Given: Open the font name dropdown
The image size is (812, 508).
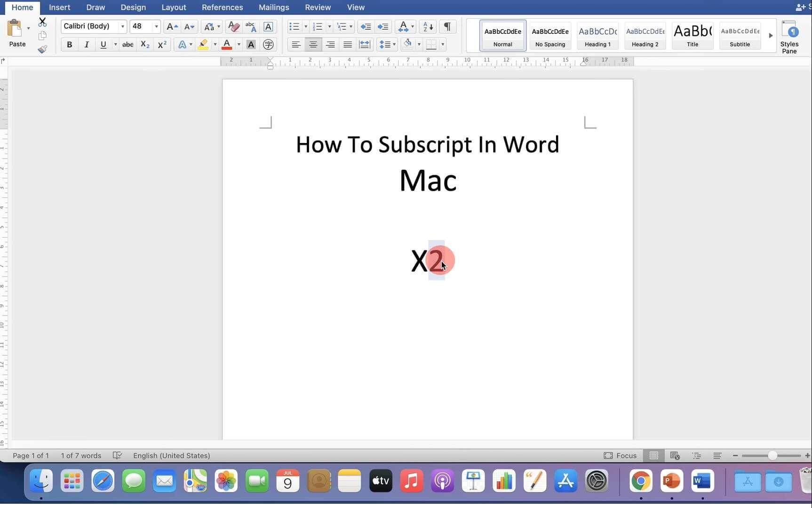Looking at the screenshot, I should pos(122,26).
